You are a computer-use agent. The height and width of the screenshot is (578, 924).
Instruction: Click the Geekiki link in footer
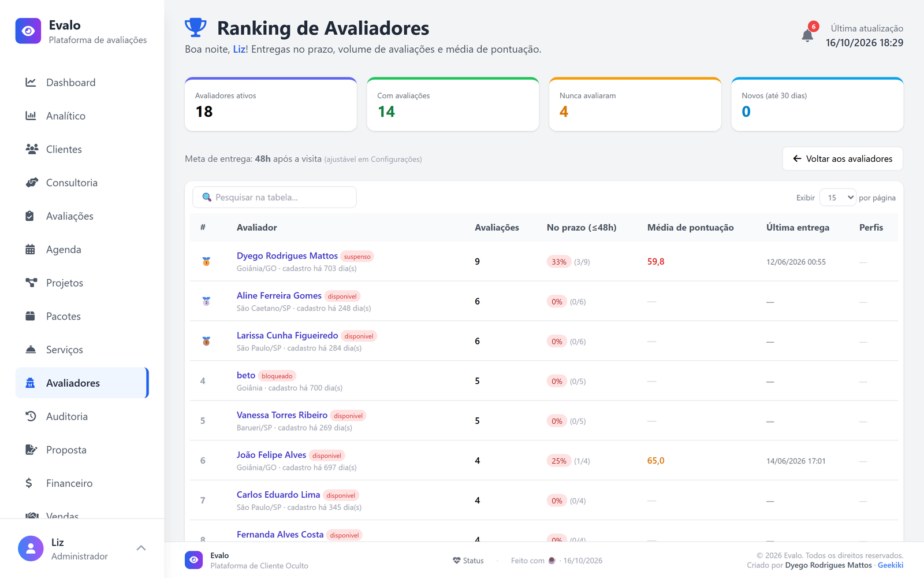point(891,565)
